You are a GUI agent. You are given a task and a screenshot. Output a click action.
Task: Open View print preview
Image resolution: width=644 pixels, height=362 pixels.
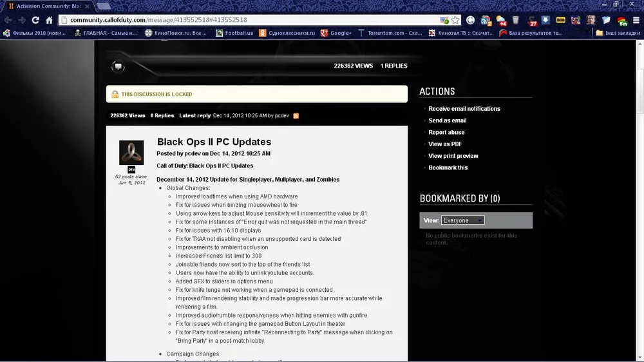point(453,156)
